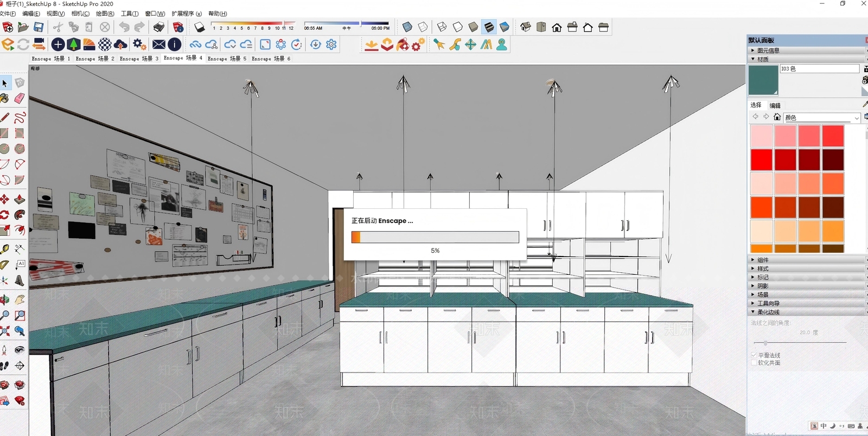The image size is (868, 436).
Task: Open the 窗口(W) menu
Action: (155, 14)
